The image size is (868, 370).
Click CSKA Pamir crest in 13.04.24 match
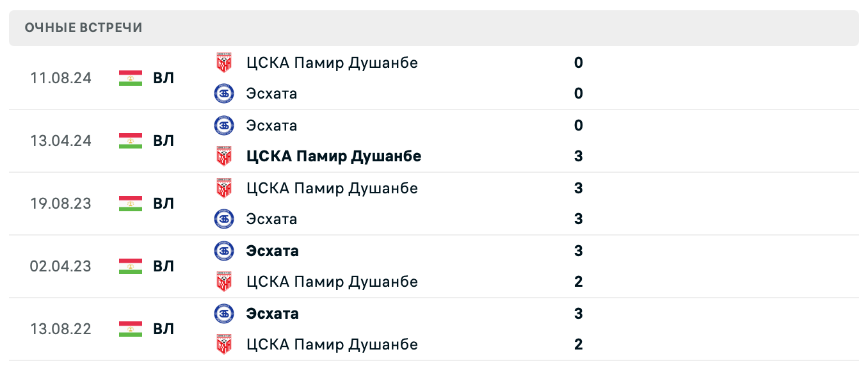tap(223, 156)
